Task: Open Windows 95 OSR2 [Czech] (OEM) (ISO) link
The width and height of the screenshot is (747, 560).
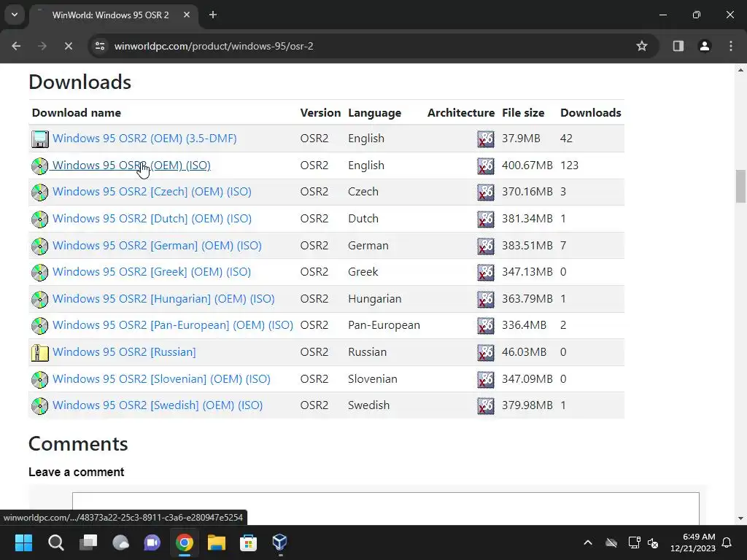Action: coord(152,192)
